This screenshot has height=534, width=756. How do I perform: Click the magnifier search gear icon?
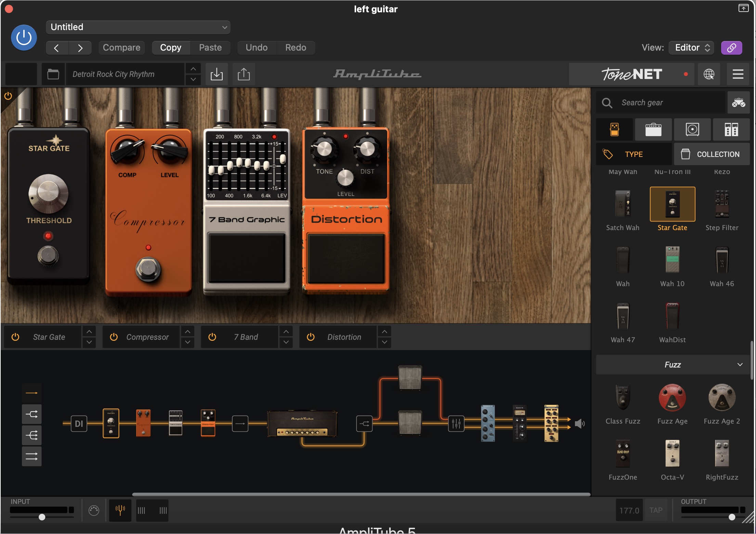tap(607, 103)
